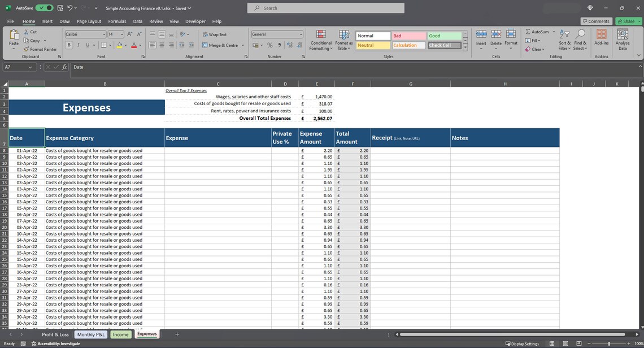Open the General number format dropdown
Image resolution: width=644 pixels, height=348 pixels.
pyautogui.click(x=300, y=34)
